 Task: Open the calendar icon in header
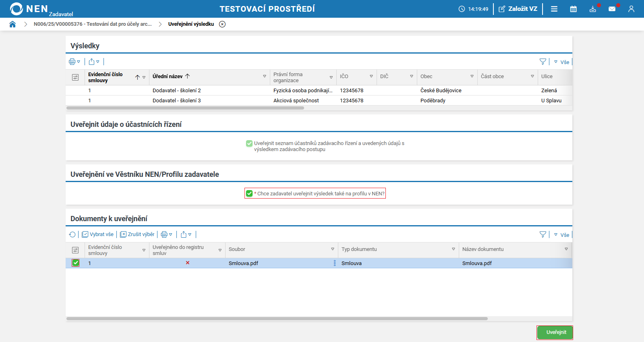tap(573, 9)
